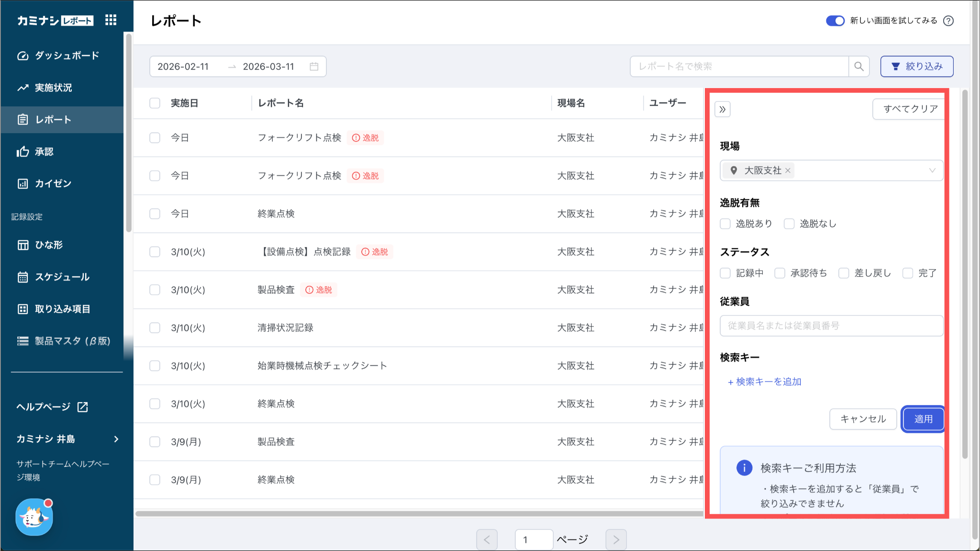
Task: Expand the カミナシ 井島 user menu chevron
Action: (116, 439)
